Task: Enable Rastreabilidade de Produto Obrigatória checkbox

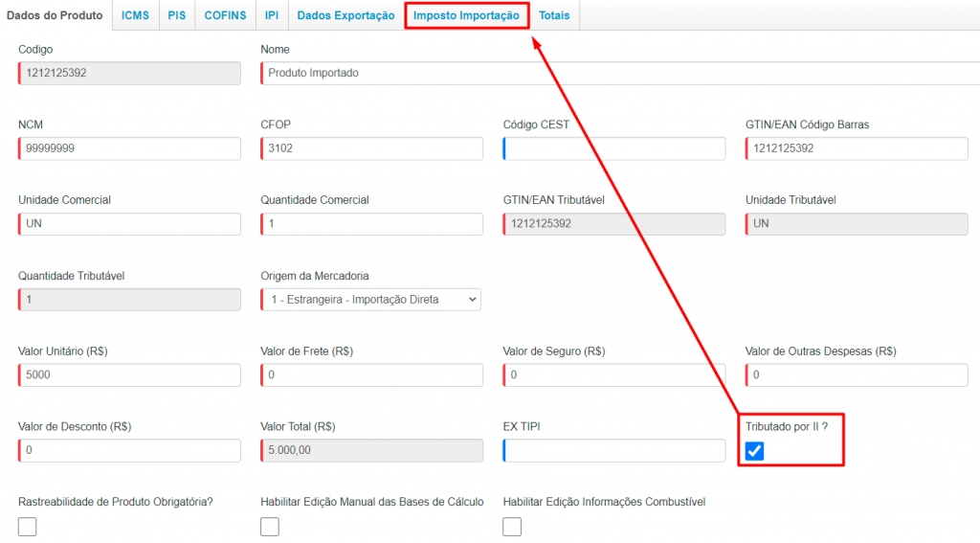Action: coord(28,527)
